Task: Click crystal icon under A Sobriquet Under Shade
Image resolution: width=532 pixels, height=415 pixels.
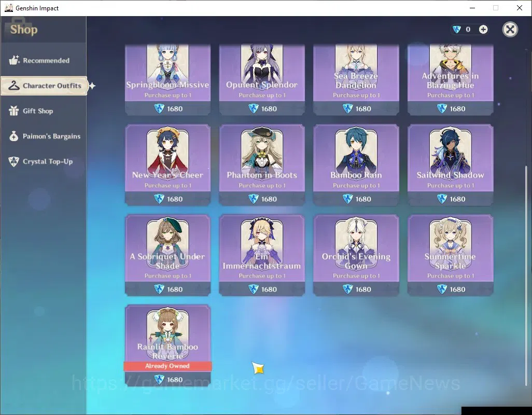Action: (159, 289)
